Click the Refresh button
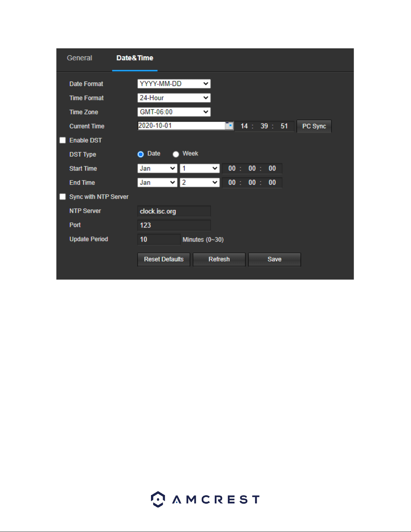 pyautogui.click(x=219, y=259)
